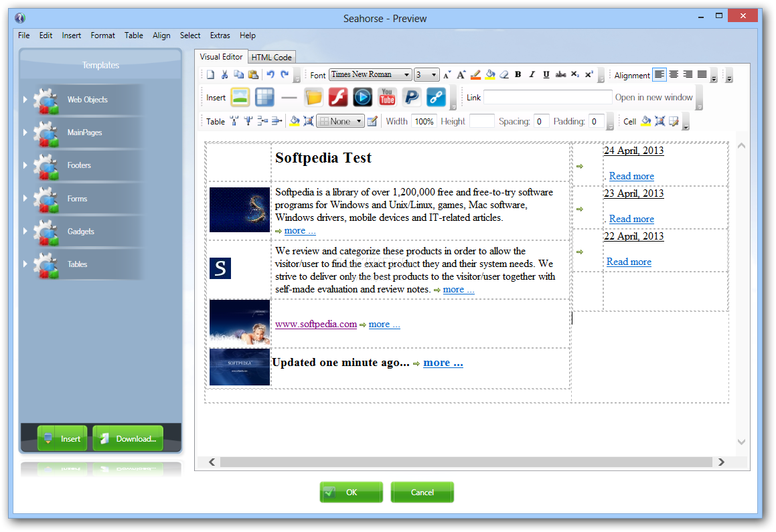Insert an image using picture icon
The width and height of the screenshot is (776, 532).
coord(240,98)
